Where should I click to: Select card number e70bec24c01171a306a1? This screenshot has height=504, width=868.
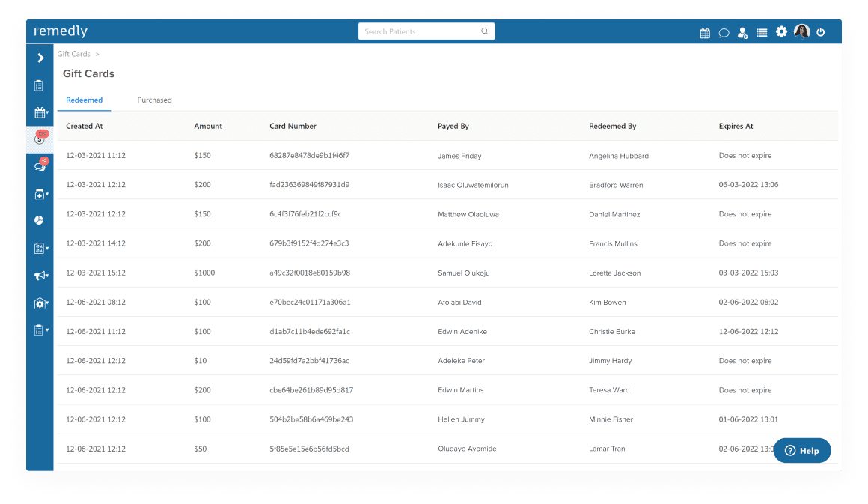[x=310, y=303]
